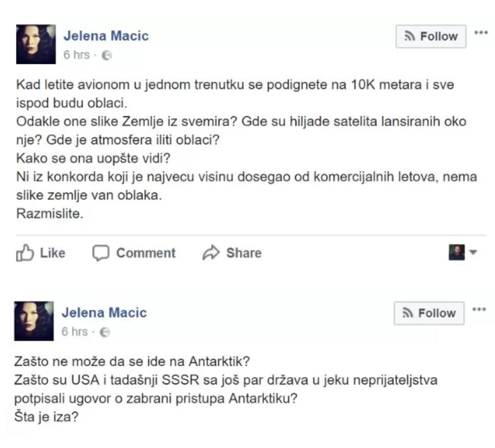Open Jelena Macic's name link in first post

pyautogui.click(x=106, y=36)
